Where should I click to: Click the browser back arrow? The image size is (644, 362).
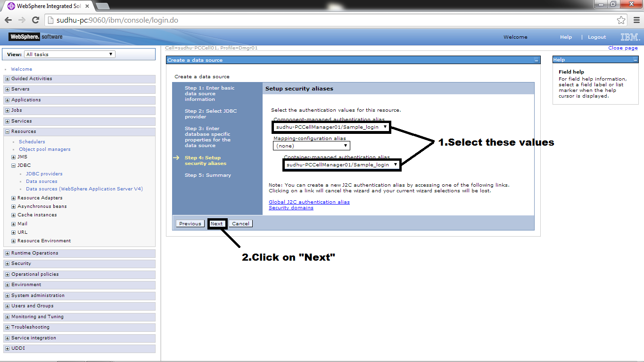click(8, 20)
